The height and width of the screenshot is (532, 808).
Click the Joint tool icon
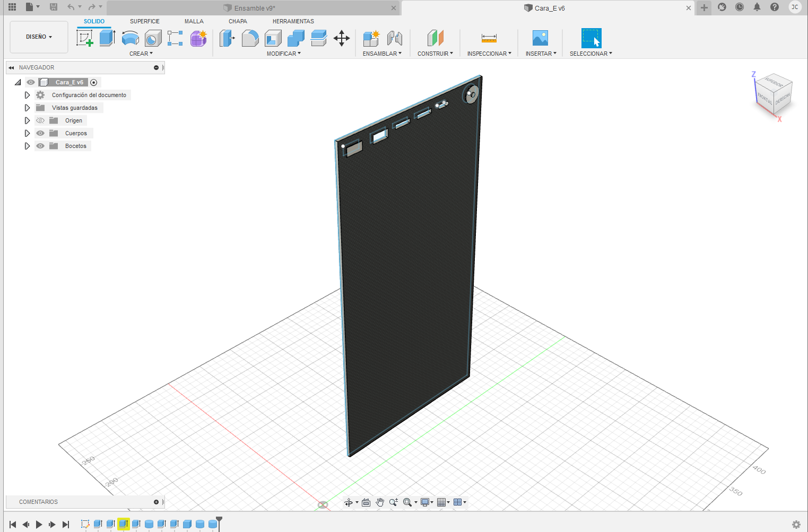pos(394,38)
